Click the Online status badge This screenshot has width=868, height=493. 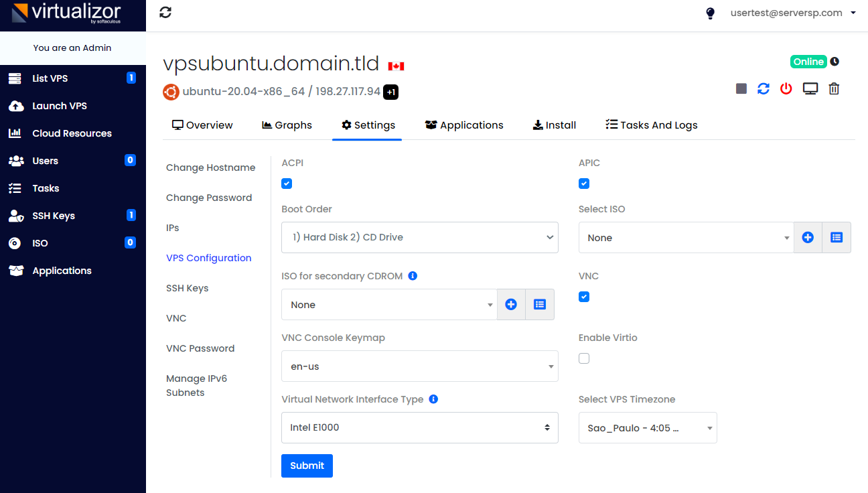808,62
